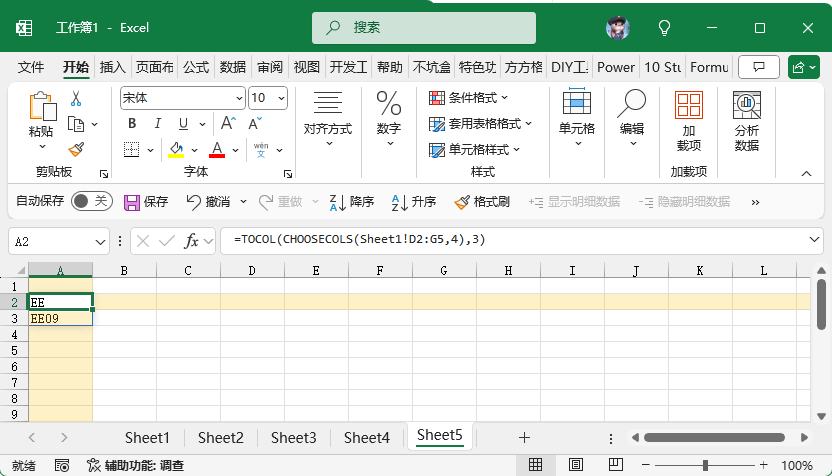The height and width of the screenshot is (476, 832).
Task: Click the insert function fx icon
Action: point(191,241)
